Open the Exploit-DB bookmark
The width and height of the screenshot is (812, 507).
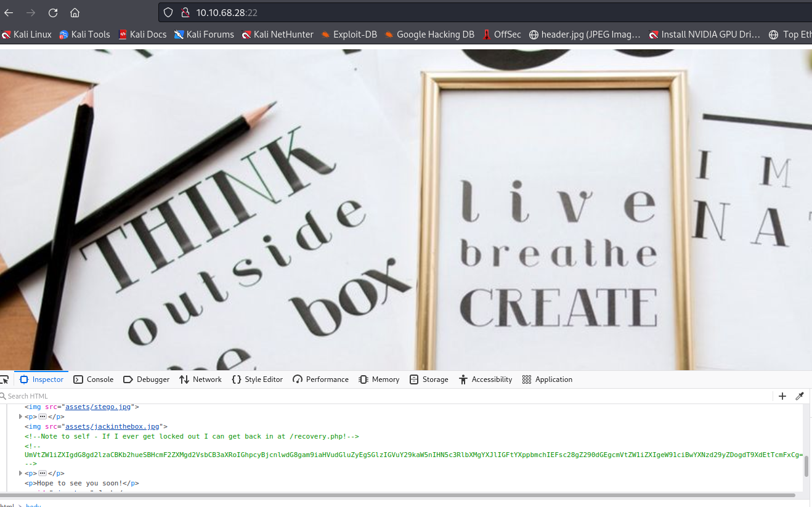(x=349, y=34)
